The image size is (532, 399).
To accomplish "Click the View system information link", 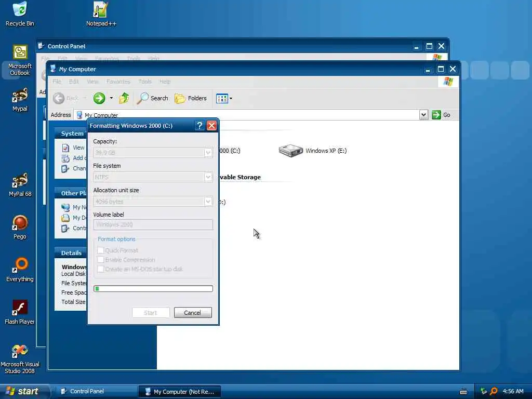I will point(74,148).
